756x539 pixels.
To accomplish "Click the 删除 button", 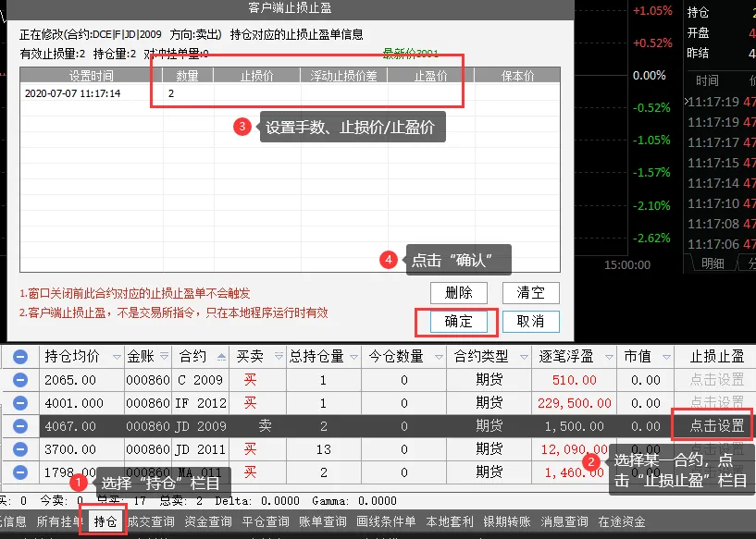I will [x=459, y=292].
